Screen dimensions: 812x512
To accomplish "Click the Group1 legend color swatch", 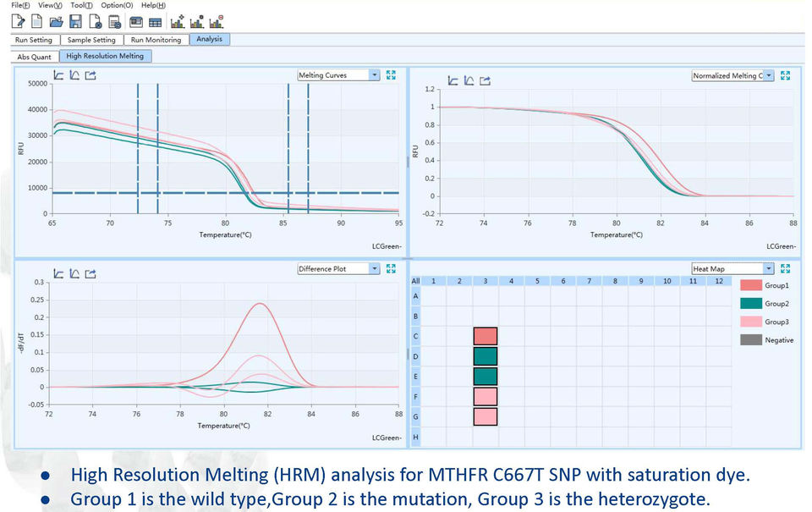I will point(750,286).
